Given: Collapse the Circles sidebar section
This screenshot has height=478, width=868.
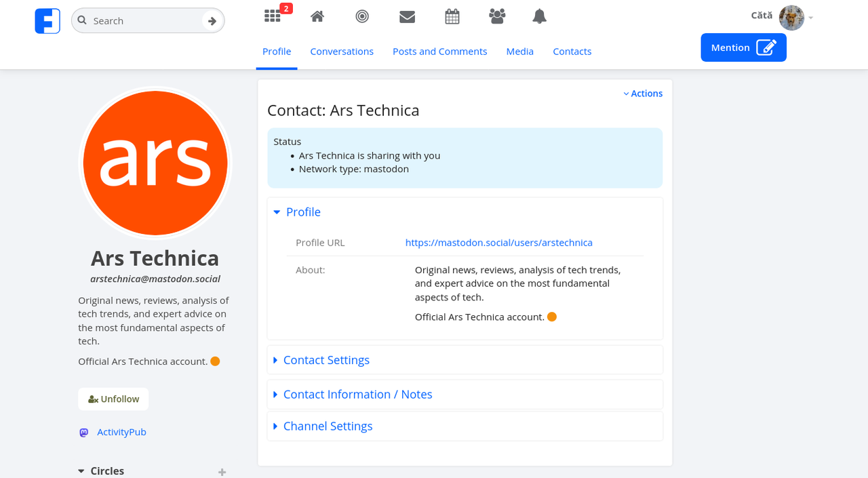Looking at the screenshot, I should pos(101,471).
